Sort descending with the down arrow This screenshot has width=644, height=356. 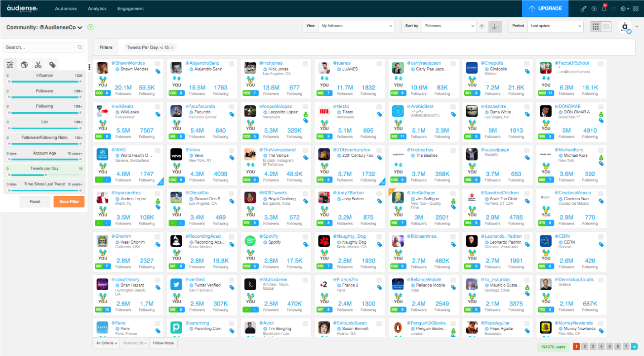pyautogui.click(x=494, y=26)
